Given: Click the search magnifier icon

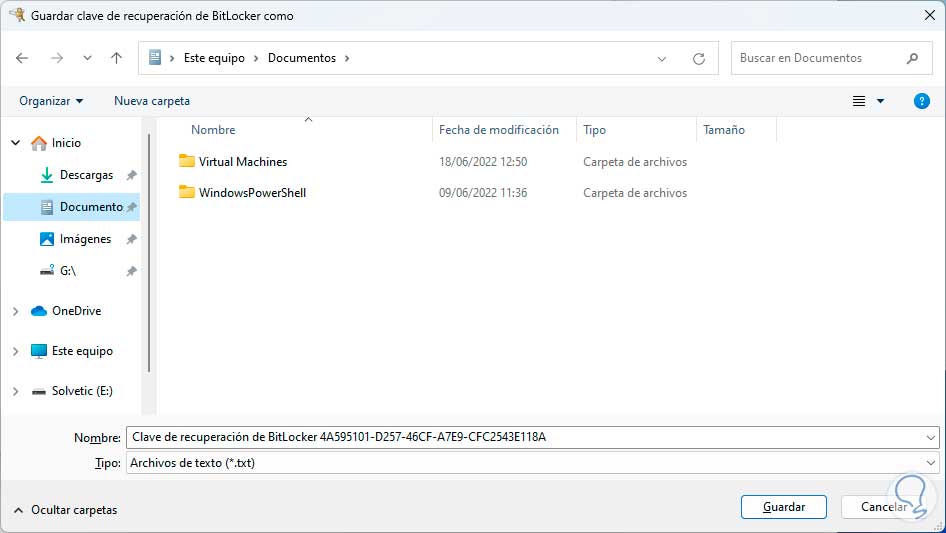Looking at the screenshot, I should (x=912, y=58).
